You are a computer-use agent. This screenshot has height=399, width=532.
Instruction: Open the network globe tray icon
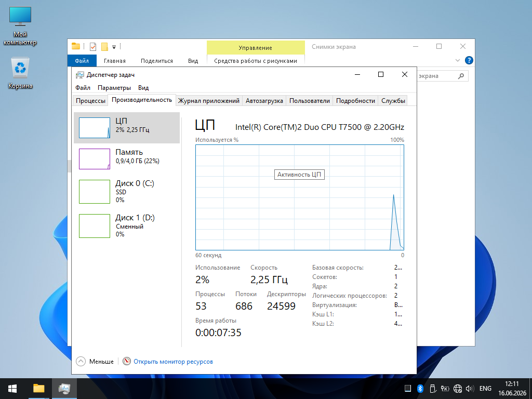(x=457, y=389)
